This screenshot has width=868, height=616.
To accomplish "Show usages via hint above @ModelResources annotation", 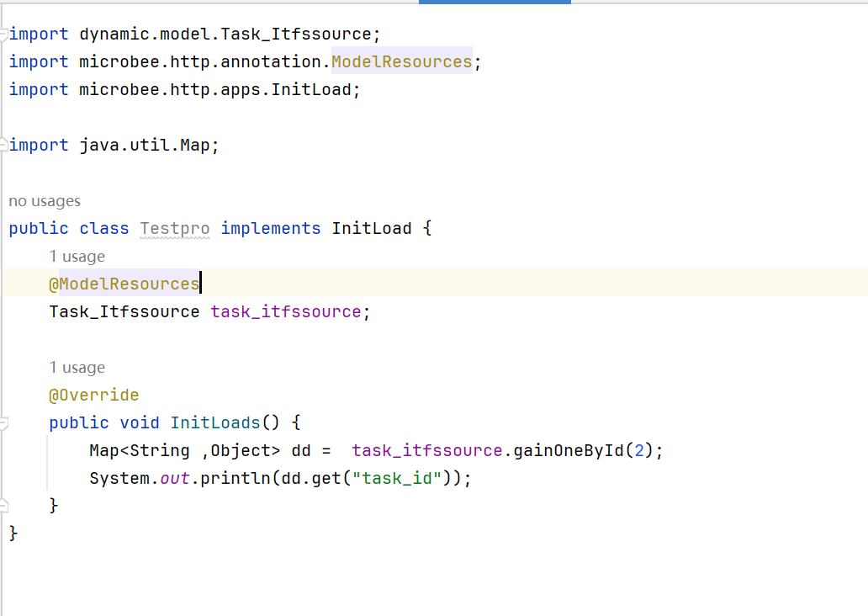I will (x=77, y=257).
